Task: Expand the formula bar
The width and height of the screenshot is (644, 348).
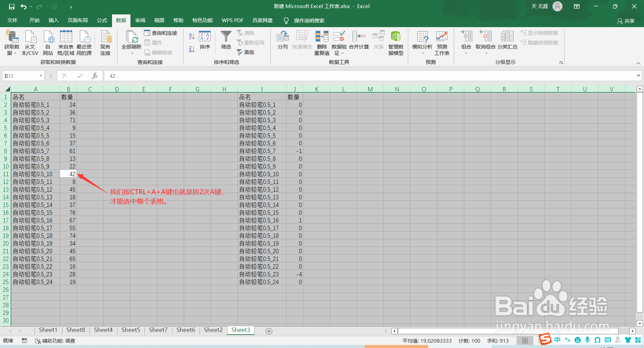Action: (x=638, y=76)
